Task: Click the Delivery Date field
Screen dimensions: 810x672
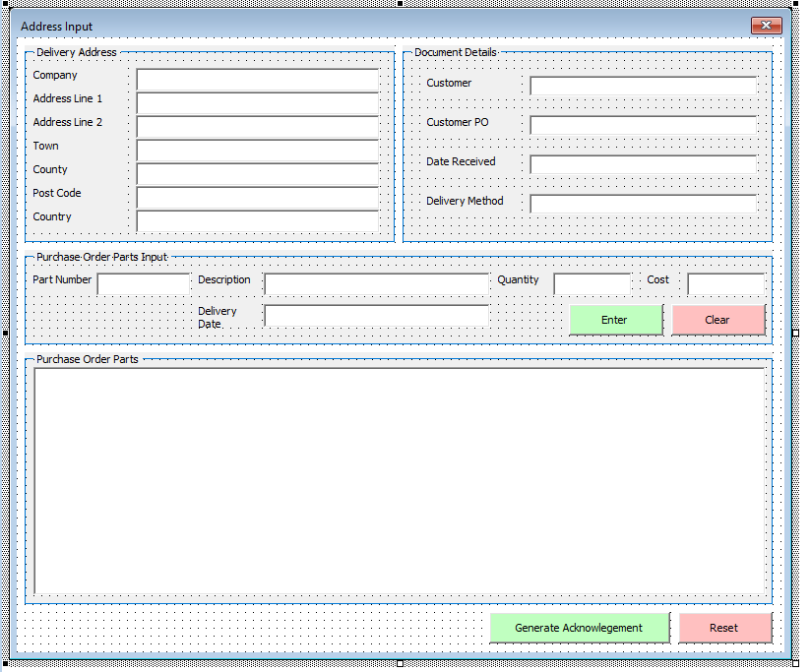Action: point(377,317)
